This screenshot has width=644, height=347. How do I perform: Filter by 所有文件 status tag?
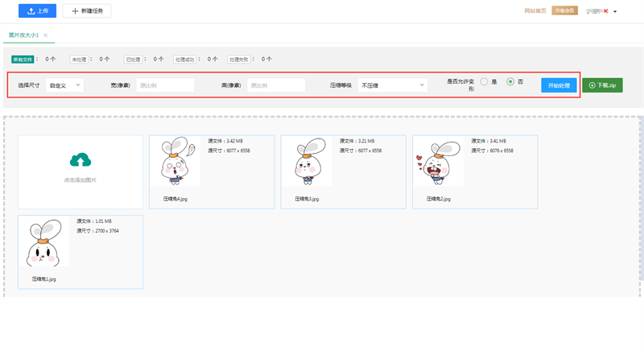[x=23, y=60]
